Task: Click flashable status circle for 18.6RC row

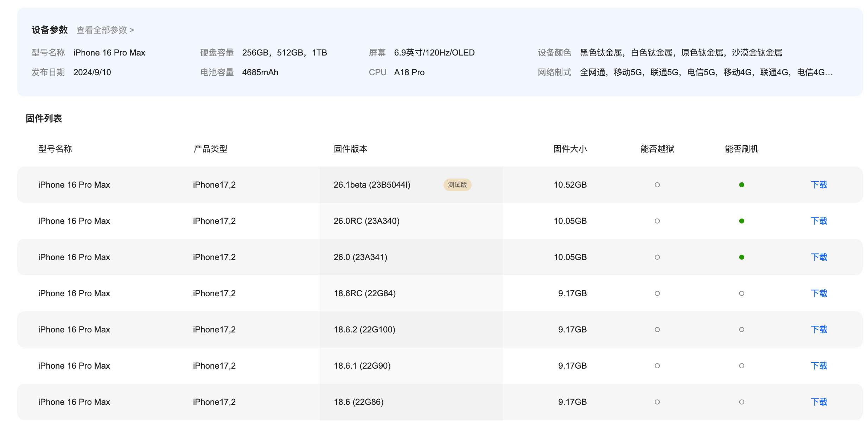Action: click(x=741, y=293)
